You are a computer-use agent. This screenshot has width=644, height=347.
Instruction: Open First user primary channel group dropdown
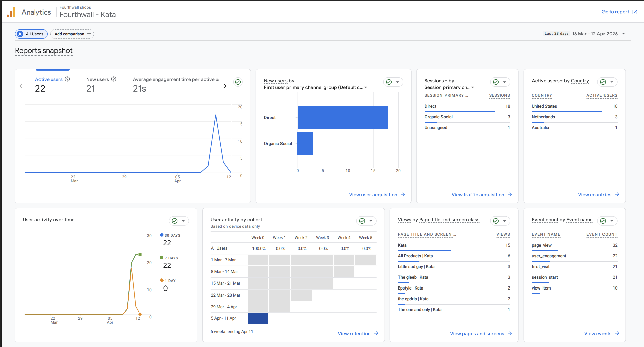pyautogui.click(x=366, y=88)
